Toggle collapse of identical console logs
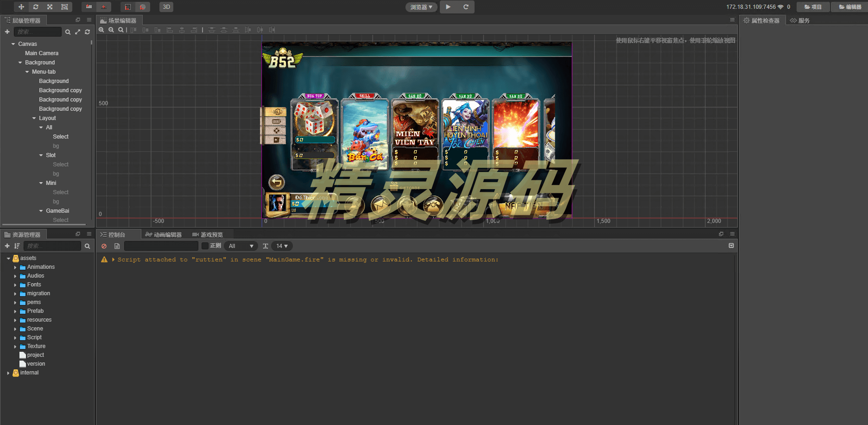This screenshot has width=868, height=425. (731, 246)
